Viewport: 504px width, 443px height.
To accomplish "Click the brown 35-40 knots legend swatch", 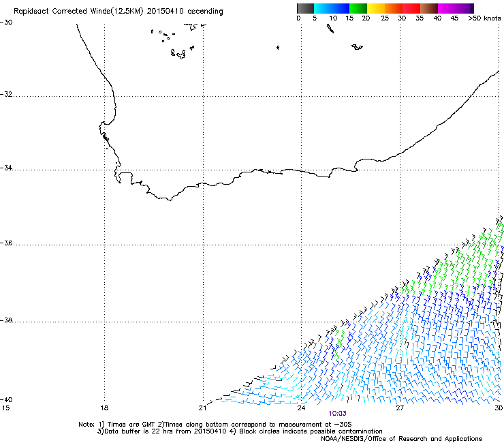I will 429,8.
